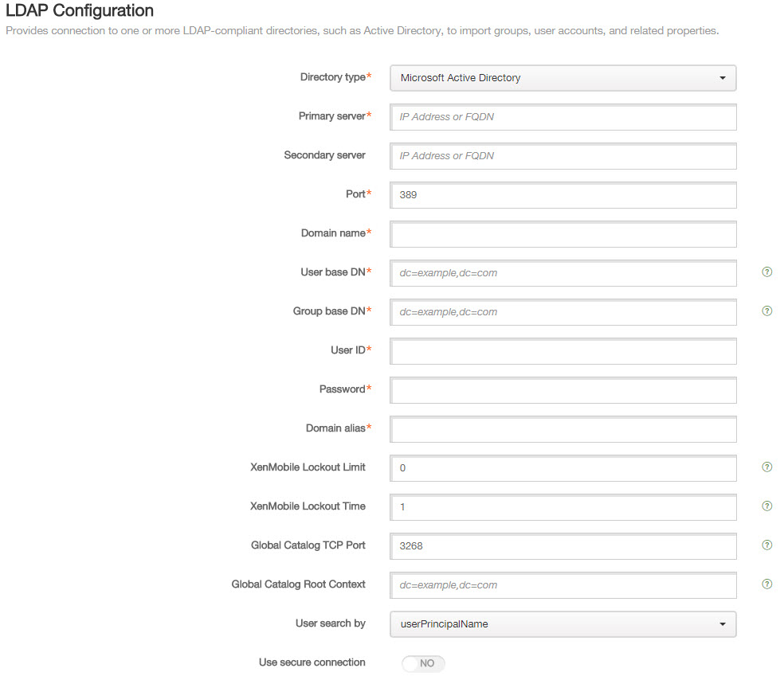This screenshot has width=784, height=676.
Task: Expand the Directory type dropdown
Action: click(563, 78)
